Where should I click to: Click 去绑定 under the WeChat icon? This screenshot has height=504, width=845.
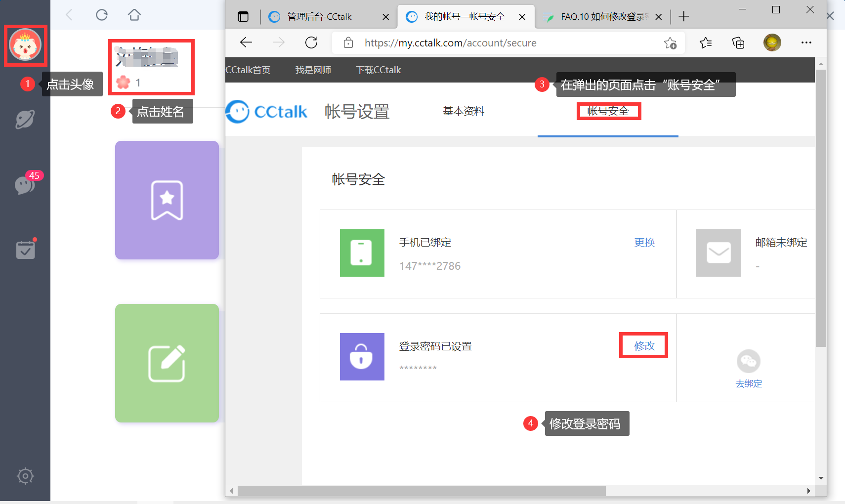click(749, 383)
